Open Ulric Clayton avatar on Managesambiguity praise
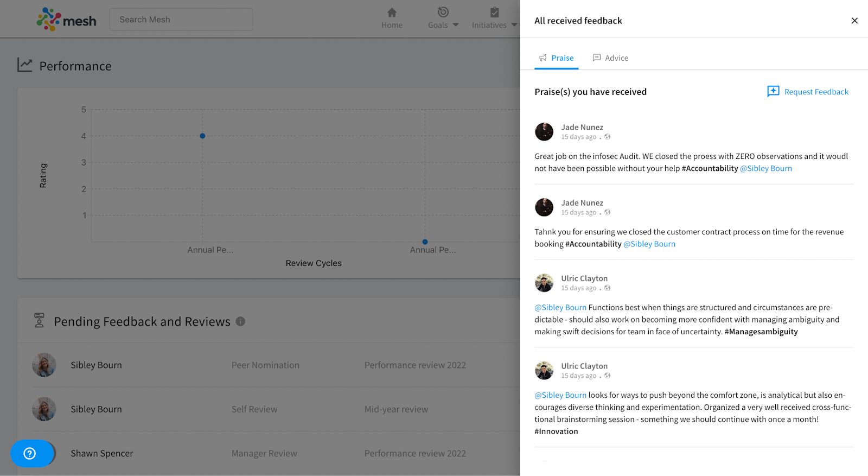868x476 pixels. click(x=544, y=283)
